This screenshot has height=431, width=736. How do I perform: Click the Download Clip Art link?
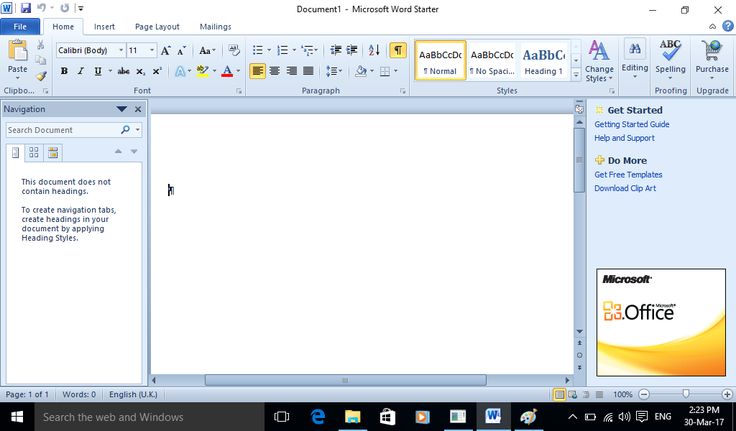coord(625,188)
